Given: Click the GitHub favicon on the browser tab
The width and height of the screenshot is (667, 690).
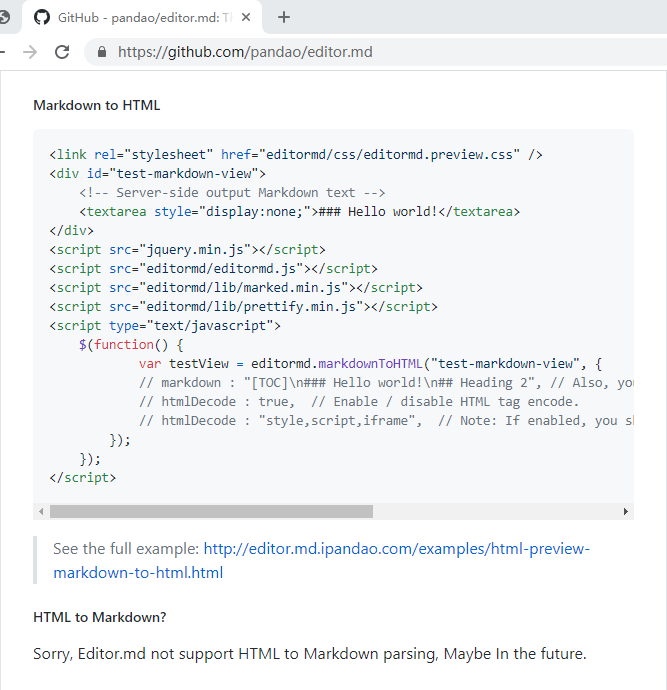Looking at the screenshot, I should click(42, 18).
